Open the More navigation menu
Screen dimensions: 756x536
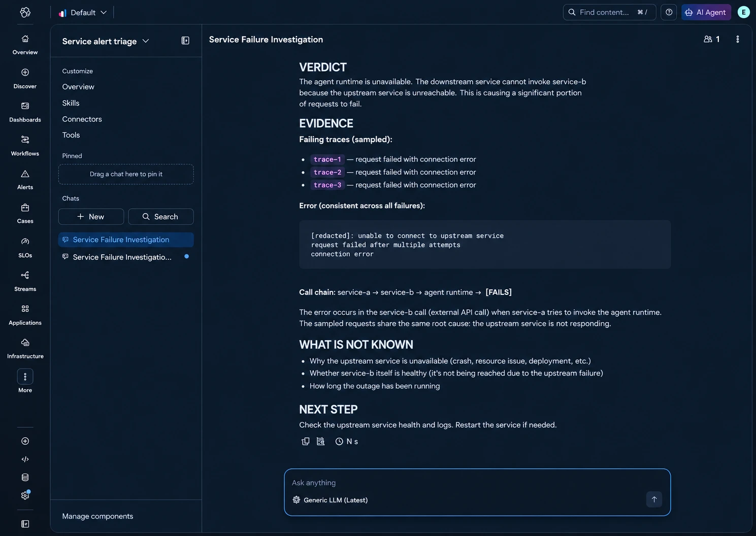[25, 381]
